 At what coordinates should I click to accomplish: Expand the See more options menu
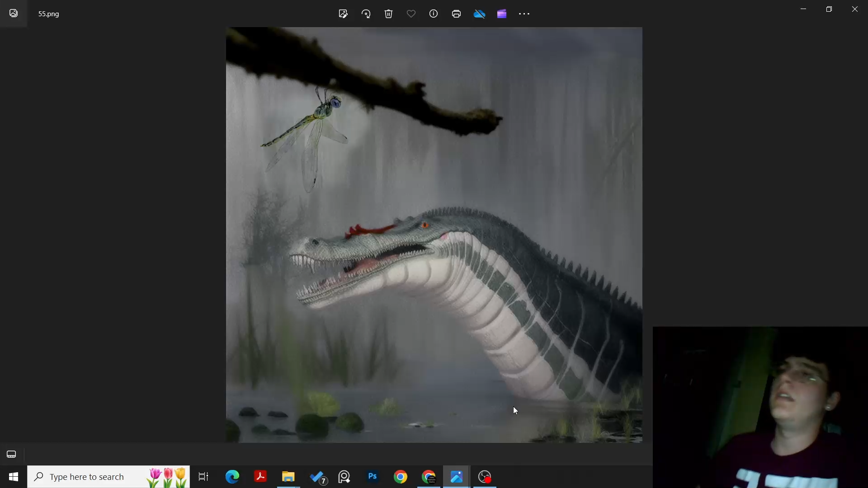tap(524, 14)
